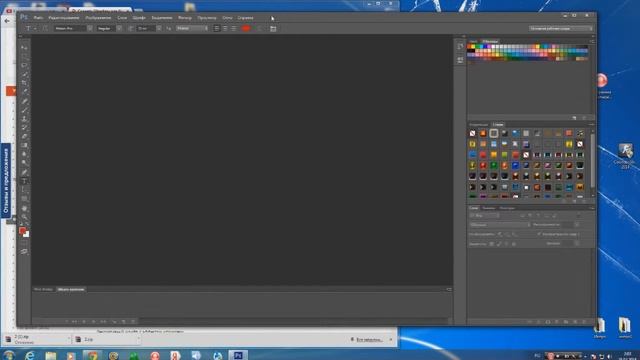Viewport: 640px width, 360px height.
Task: Open the Редактирование menu
Action: 64,18
